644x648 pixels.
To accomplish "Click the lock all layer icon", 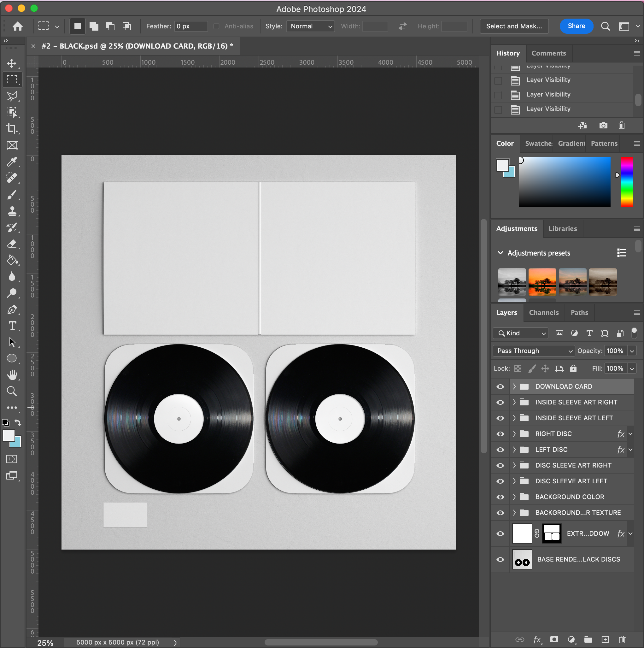I will tap(573, 368).
